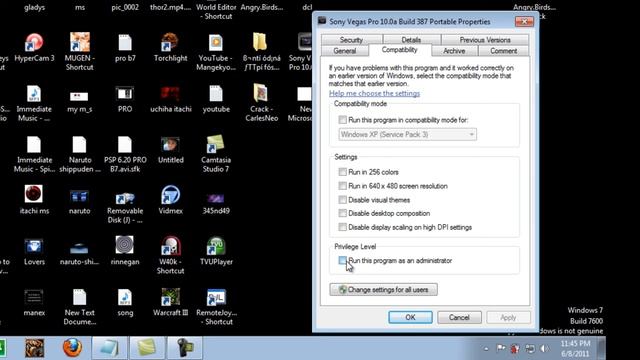Open the HyperCam 3 desktop shortcut
The width and height of the screenshot is (640, 360).
(x=34, y=43)
